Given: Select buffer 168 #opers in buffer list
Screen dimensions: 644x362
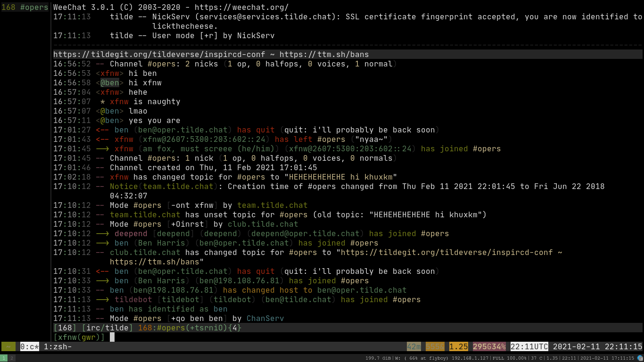Looking at the screenshot, I should [25, 8].
